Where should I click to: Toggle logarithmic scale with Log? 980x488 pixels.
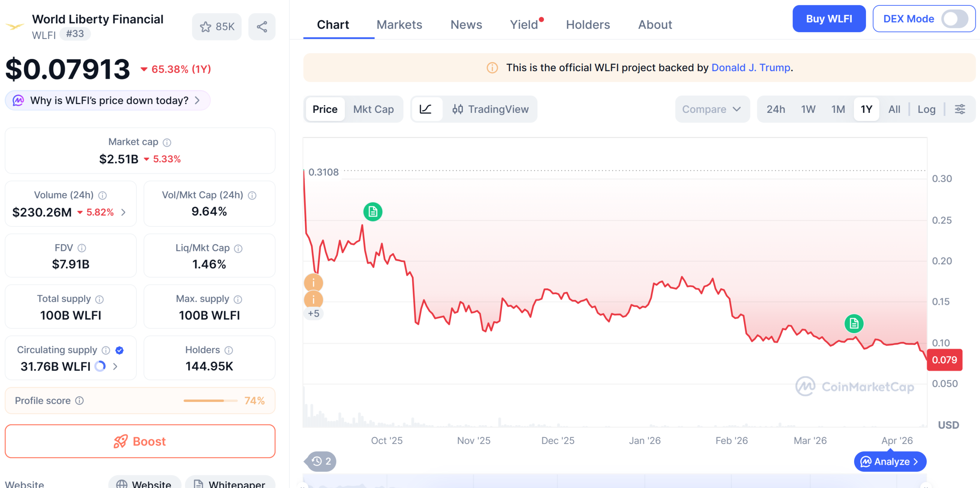926,109
